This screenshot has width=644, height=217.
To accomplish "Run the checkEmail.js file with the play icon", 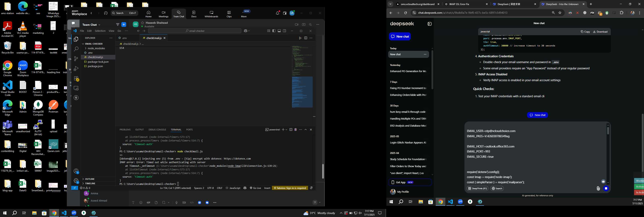I will click(300, 38).
